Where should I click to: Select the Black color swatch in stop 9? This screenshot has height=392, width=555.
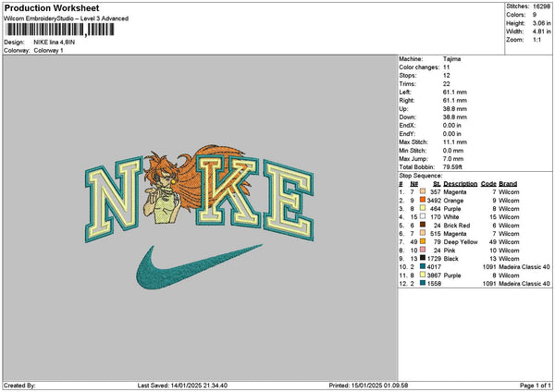click(x=423, y=258)
